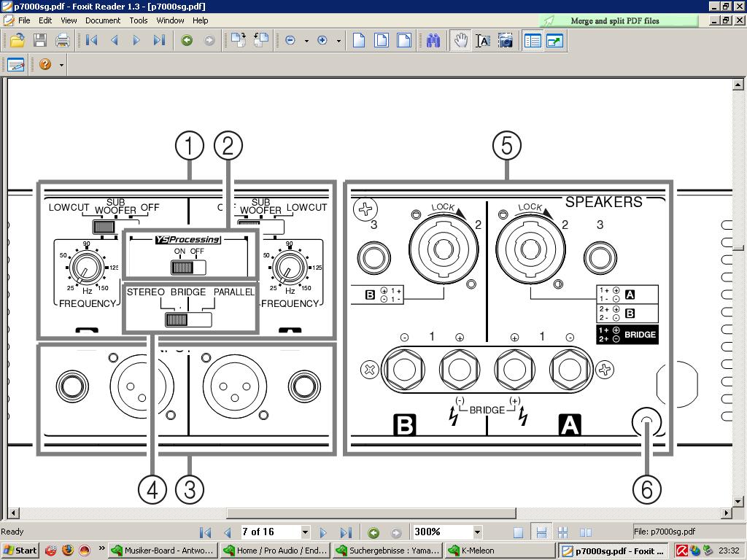The width and height of the screenshot is (747, 560).
Task: Click the red Avira umbrella tray icon
Action: (x=682, y=551)
